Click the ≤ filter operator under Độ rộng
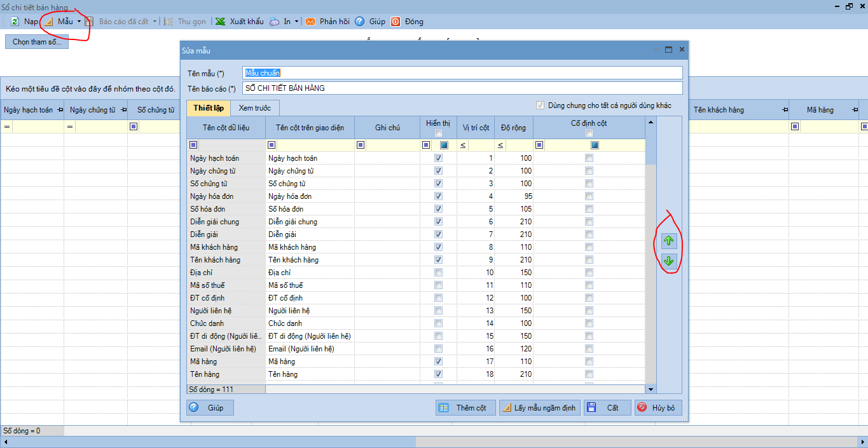Image resolution: width=868 pixels, height=448 pixels. pyautogui.click(x=500, y=146)
